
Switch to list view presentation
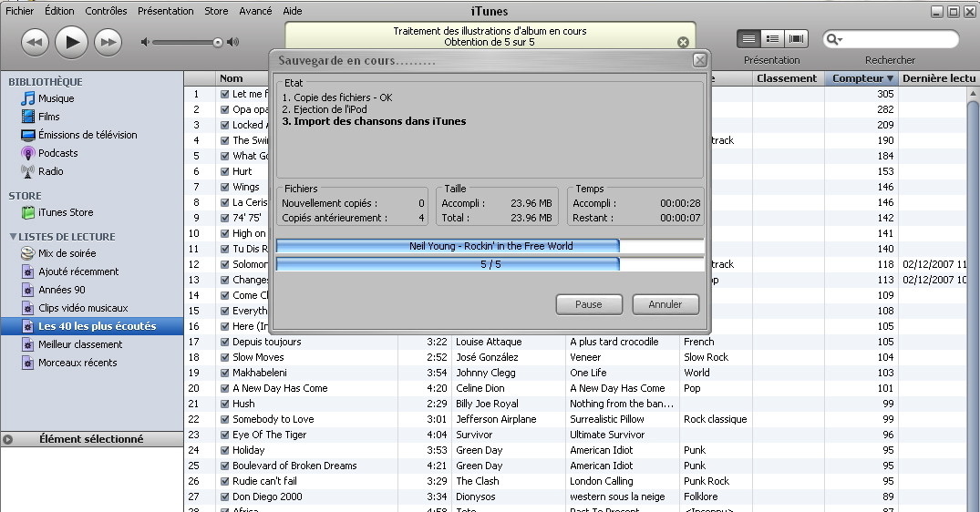pyautogui.click(x=748, y=38)
